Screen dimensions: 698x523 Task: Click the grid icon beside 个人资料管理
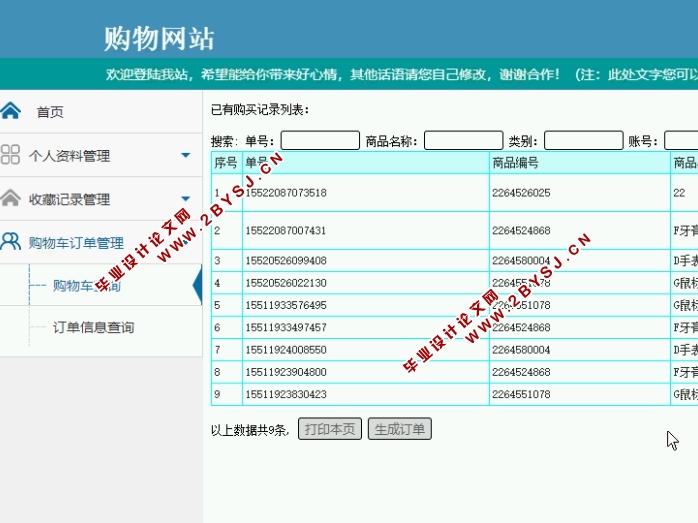pyautogui.click(x=10, y=154)
